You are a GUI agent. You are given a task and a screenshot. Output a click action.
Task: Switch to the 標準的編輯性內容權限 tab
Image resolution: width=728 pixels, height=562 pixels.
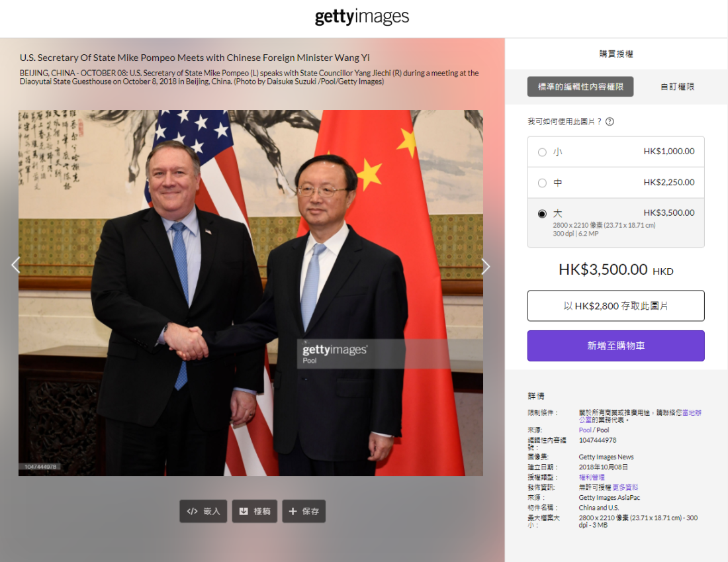[580, 87]
